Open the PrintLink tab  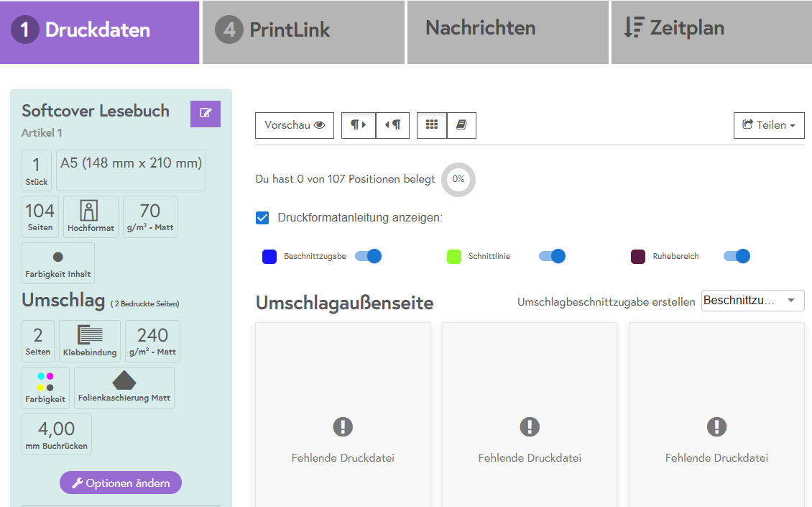(x=304, y=30)
